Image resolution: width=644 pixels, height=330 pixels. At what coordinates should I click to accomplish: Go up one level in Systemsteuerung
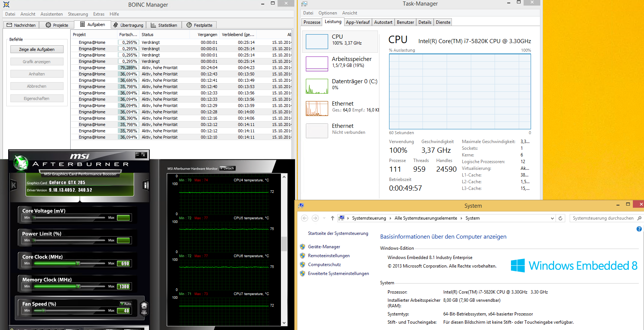[332, 218]
